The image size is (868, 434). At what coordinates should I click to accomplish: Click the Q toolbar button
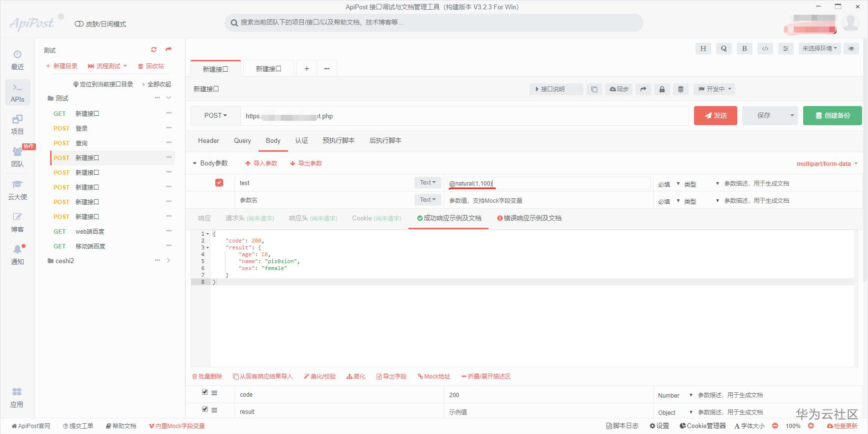(723, 49)
